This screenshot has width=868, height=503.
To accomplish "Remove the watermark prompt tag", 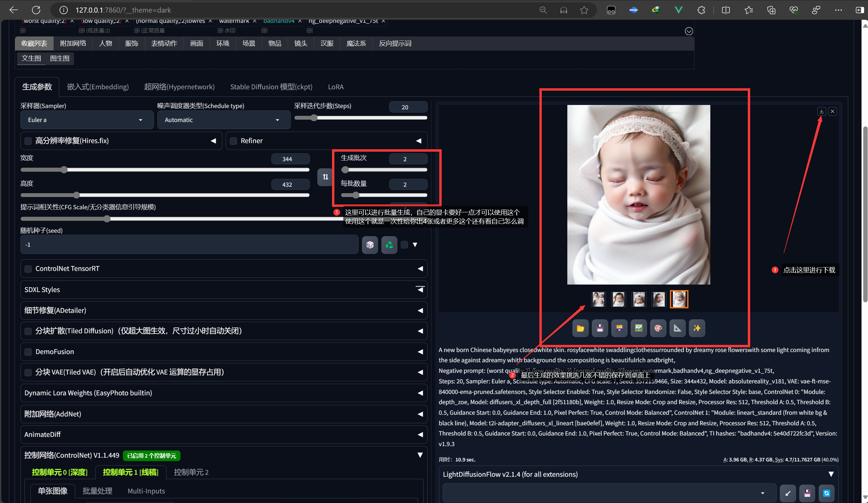I will point(255,21).
